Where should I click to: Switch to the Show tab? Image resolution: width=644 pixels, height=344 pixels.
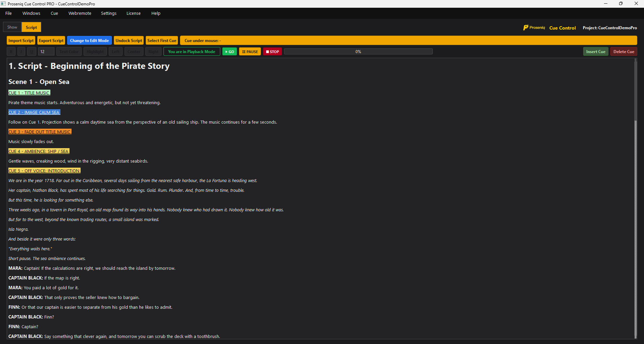pyautogui.click(x=12, y=27)
